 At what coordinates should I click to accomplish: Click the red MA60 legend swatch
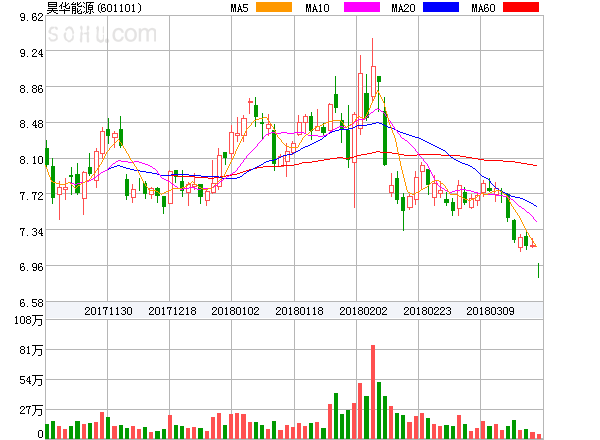[x=521, y=7]
